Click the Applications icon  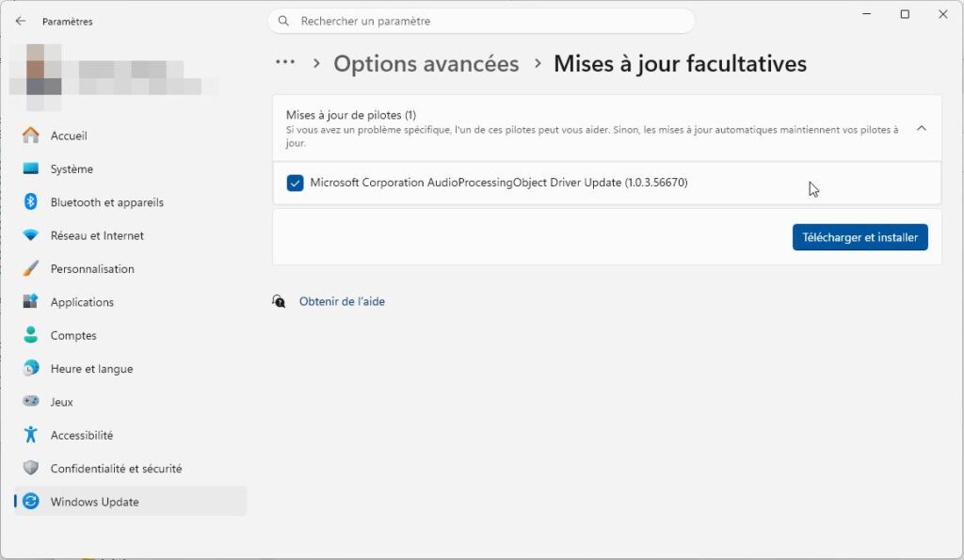click(x=31, y=302)
